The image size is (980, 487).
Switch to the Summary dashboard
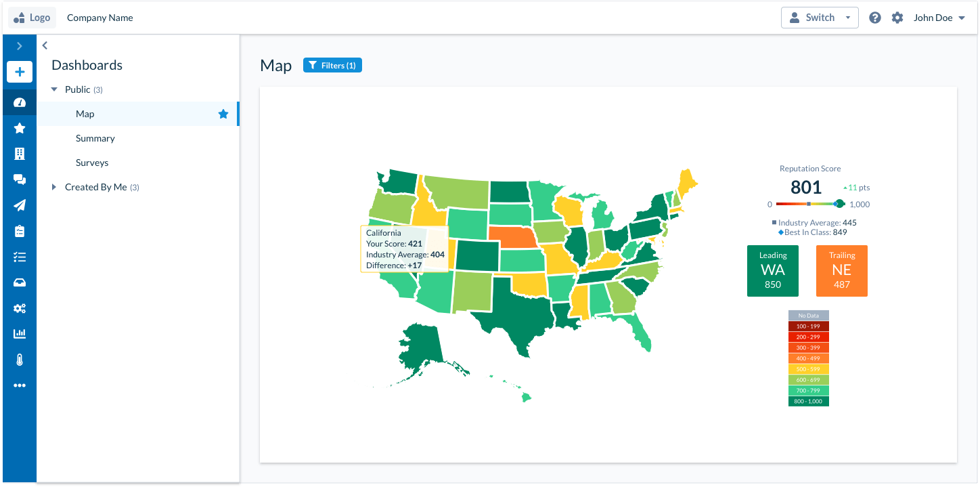95,138
